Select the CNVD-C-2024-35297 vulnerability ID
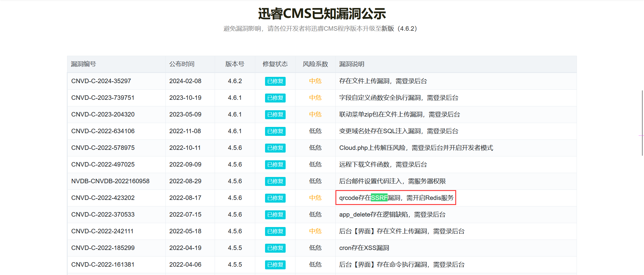This screenshot has height=275, width=644. (x=101, y=81)
